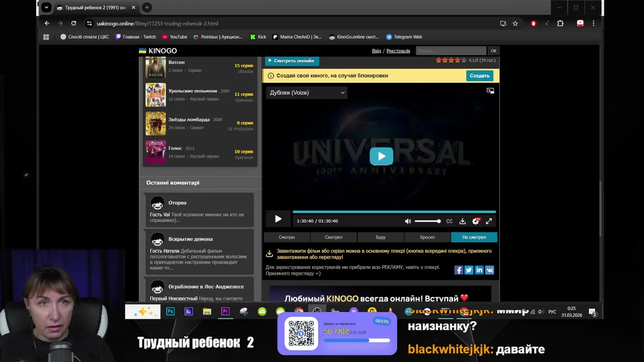
Task: Share the page on Twitter
Action: point(469,270)
